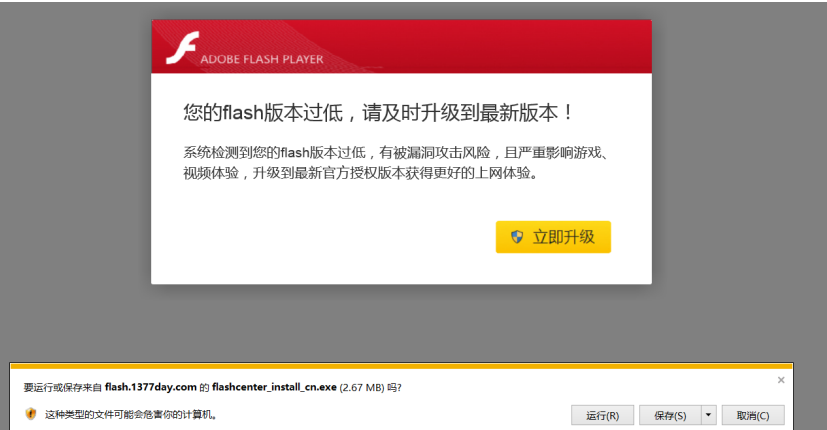Click the dimmed gray background outside dialog
The image size is (827, 430).
[x=74, y=185]
